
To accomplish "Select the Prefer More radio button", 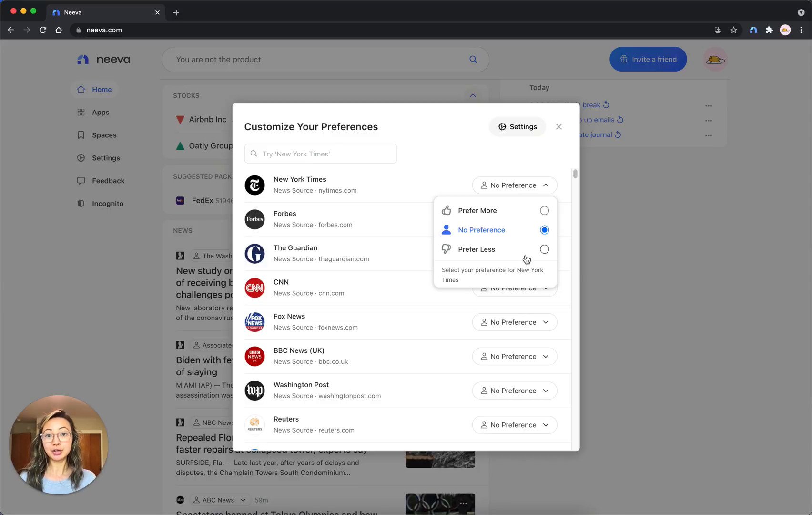I will [544, 211].
